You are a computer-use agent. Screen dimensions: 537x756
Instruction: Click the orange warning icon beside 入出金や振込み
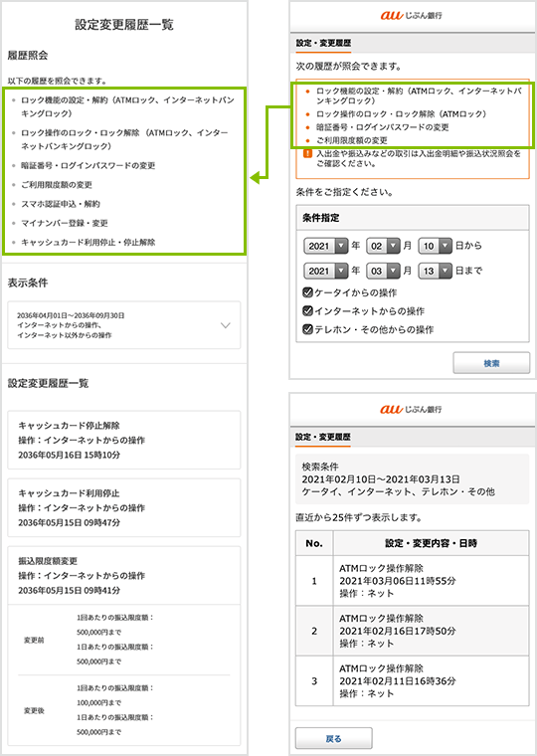click(307, 154)
